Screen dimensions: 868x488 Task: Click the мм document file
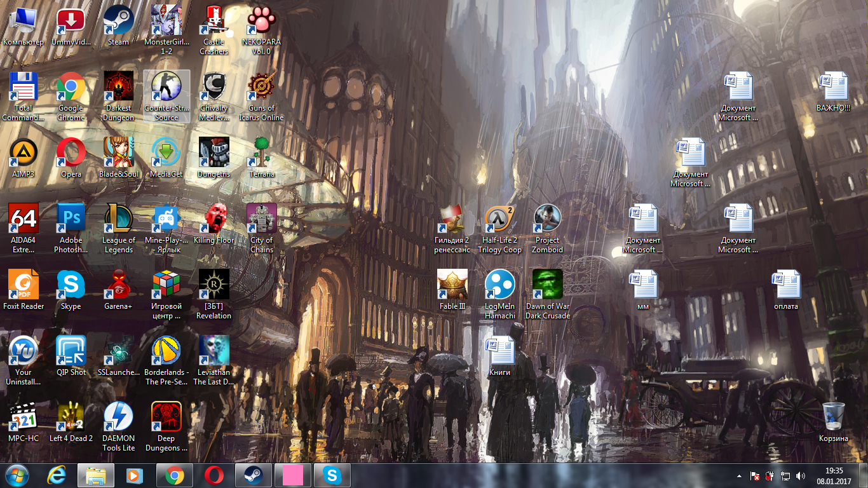pos(643,291)
